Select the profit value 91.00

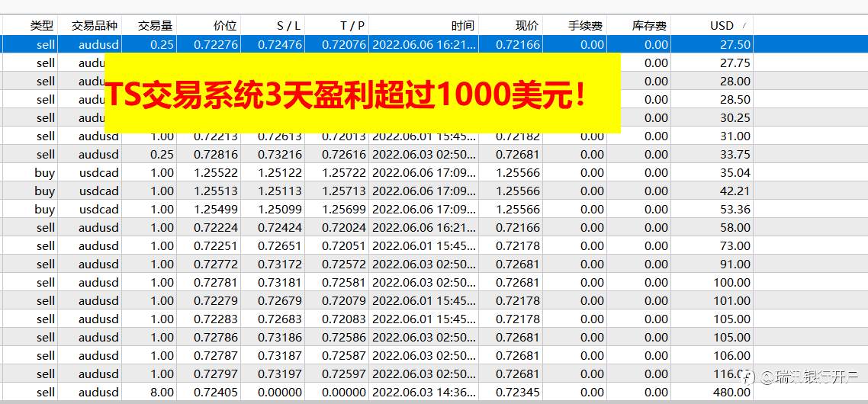(735, 264)
